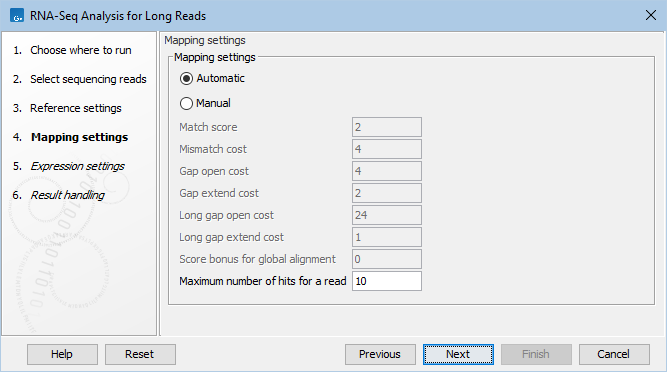Click the disabled Finish button
Image resolution: width=667 pixels, height=372 pixels.
(536, 354)
